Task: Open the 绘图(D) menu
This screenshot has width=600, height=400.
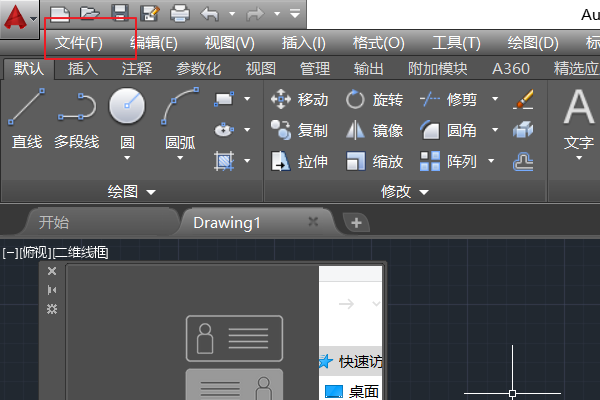Action: pos(533,42)
